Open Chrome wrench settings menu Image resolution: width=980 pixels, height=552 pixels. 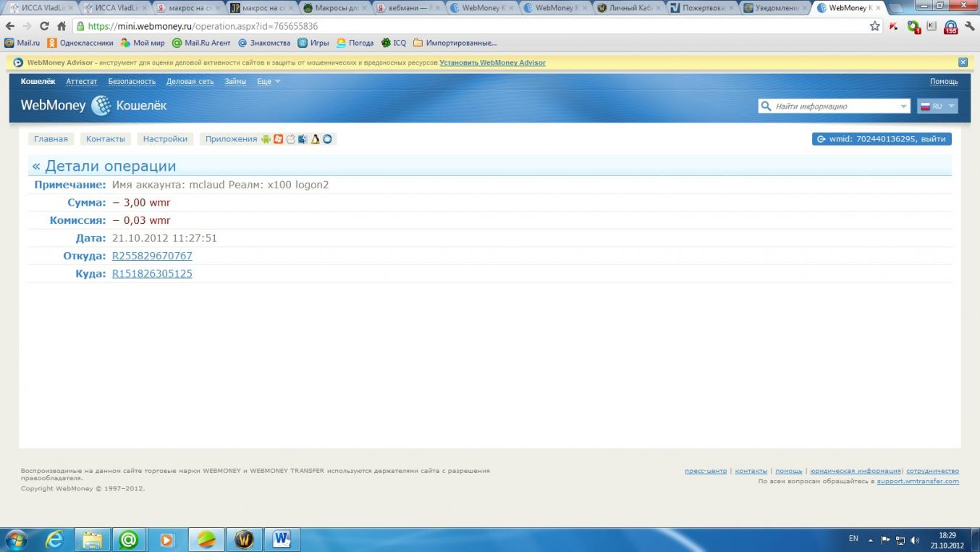click(970, 26)
